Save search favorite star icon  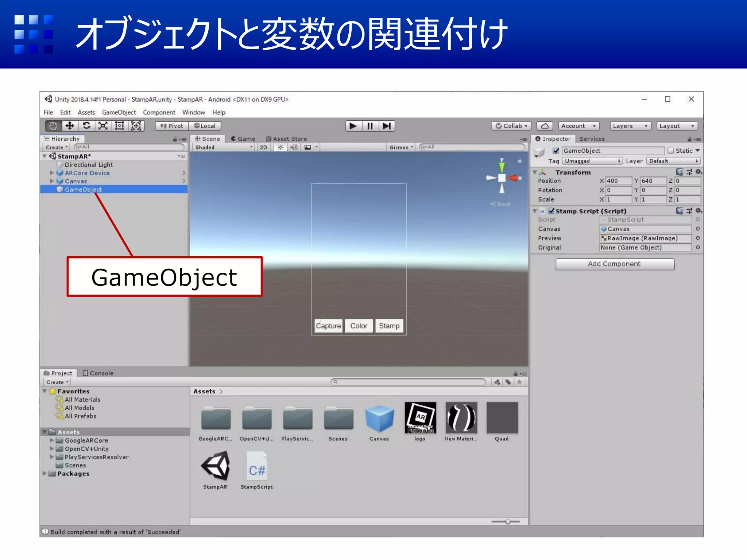click(519, 382)
